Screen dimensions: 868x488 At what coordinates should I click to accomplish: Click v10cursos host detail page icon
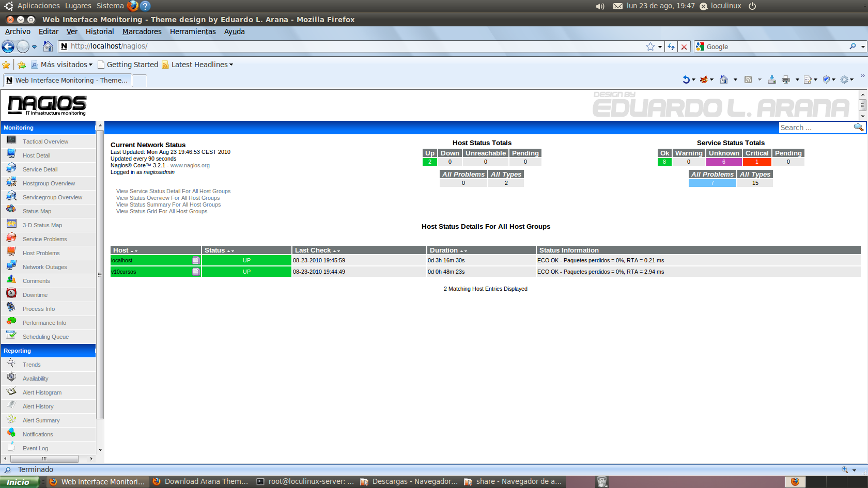(196, 272)
